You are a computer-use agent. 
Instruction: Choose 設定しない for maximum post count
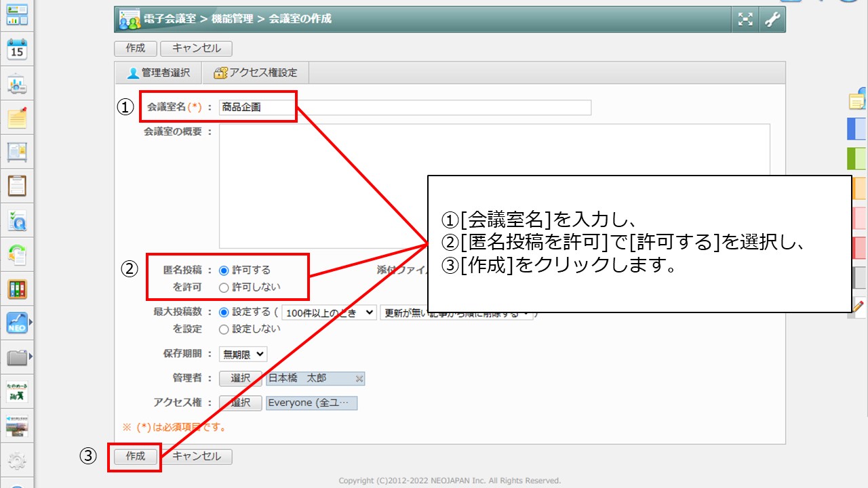224,329
